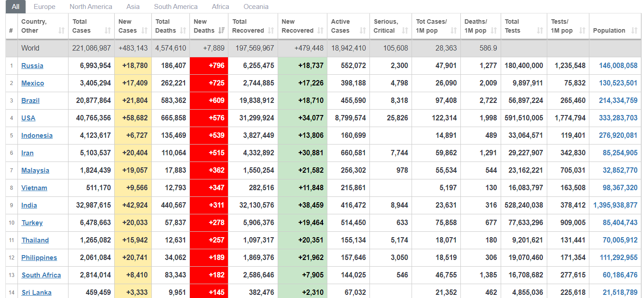The height and width of the screenshot is (298, 644).
Task: Open Russia population link 146,008,058
Action: click(x=618, y=66)
